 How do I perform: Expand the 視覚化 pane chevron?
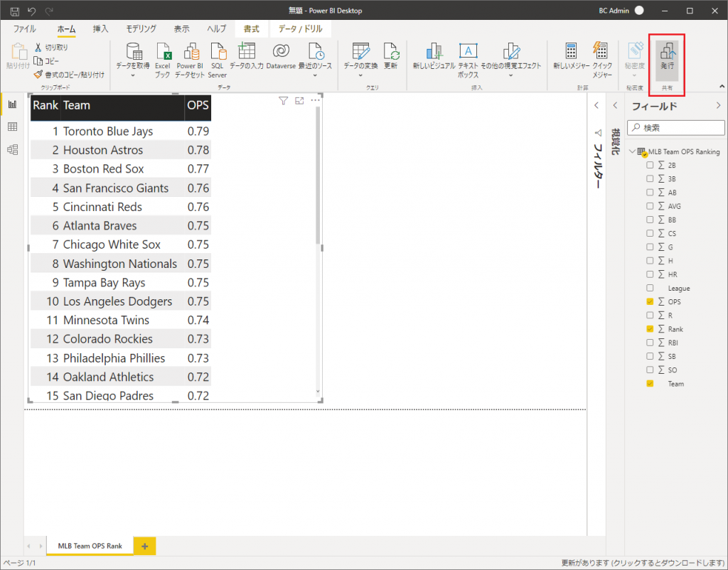[615, 106]
